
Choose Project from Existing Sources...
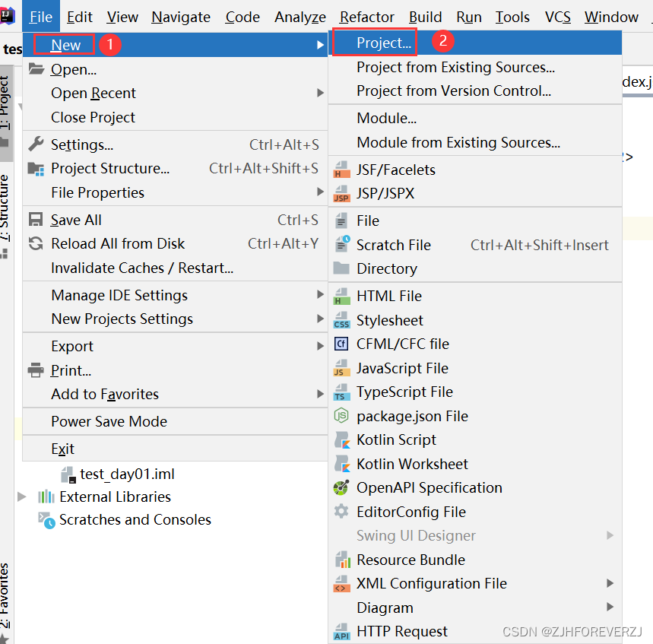click(475, 67)
